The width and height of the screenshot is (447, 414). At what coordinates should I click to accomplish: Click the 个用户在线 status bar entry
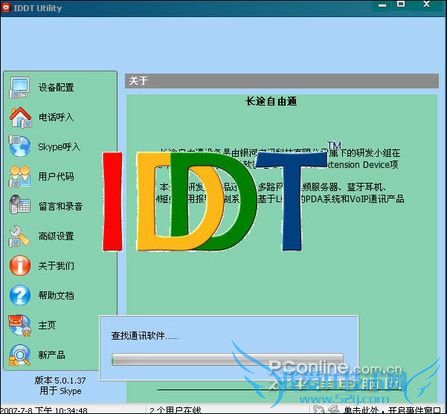pyautogui.click(x=175, y=410)
